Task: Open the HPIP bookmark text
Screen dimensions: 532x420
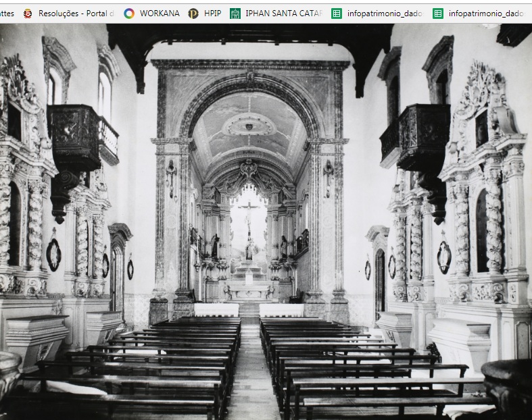Action: click(212, 13)
